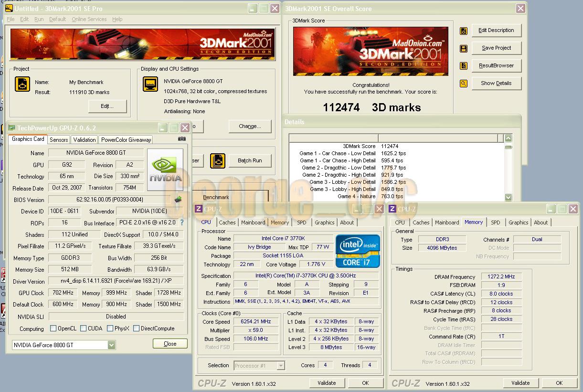The width and height of the screenshot is (583, 392).
Task: Switch to the Sensors tab in GPU-Z
Action: pyautogui.click(x=59, y=140)
